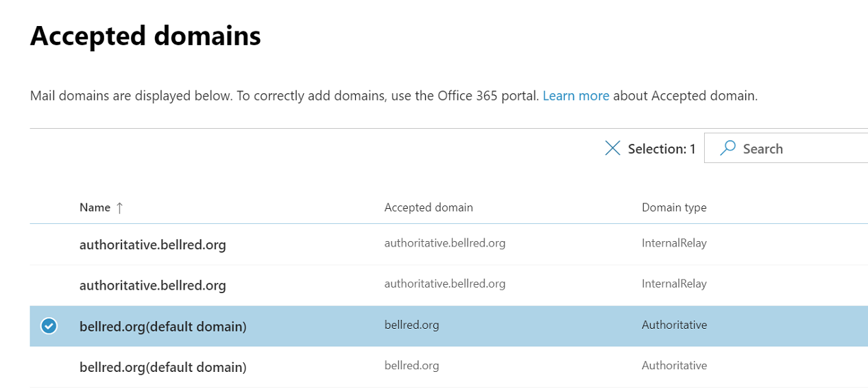Focus the Search input field

pyautogui.click(x=786, y=149)
